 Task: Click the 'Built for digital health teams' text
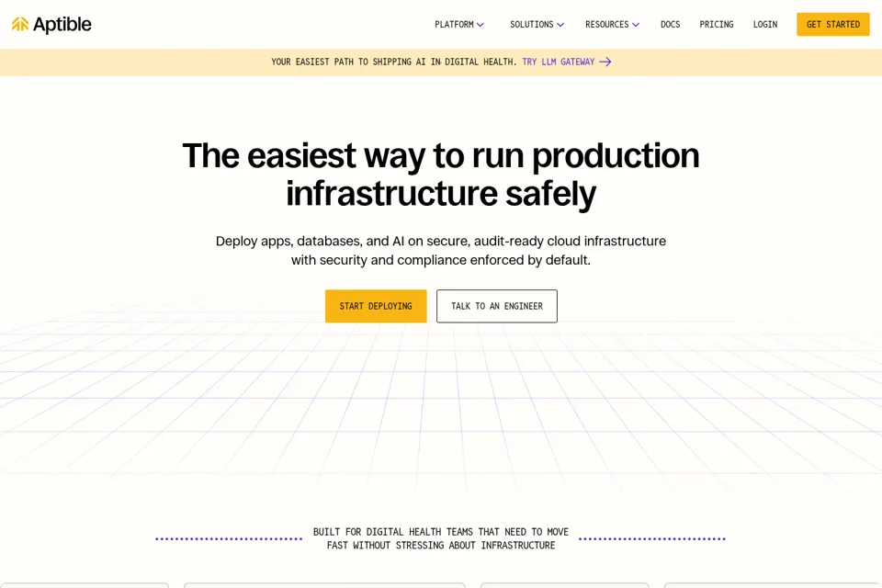[441, 538]
